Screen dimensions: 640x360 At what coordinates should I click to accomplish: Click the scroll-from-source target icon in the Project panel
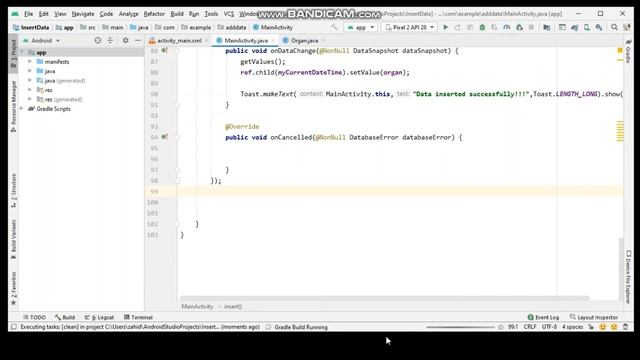(98, 40)
